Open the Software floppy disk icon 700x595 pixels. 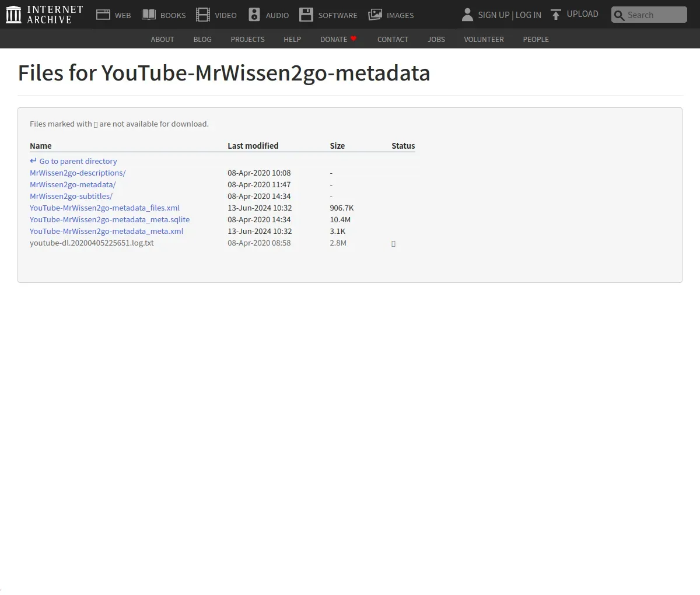click(306, 15)
